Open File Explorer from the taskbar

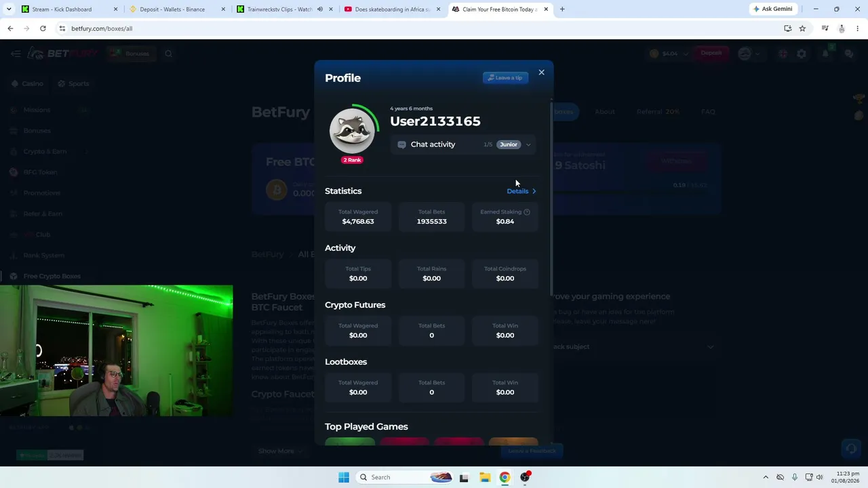click(485, 477)
